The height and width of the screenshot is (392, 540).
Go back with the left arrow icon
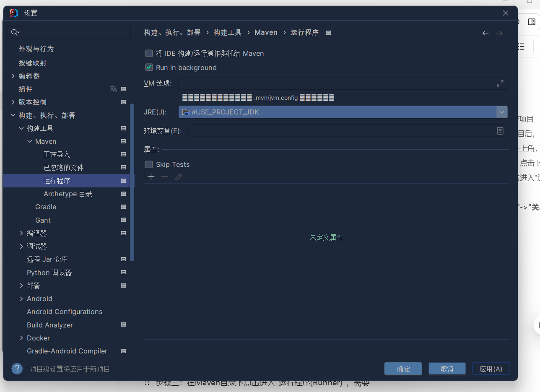(485, 33)
